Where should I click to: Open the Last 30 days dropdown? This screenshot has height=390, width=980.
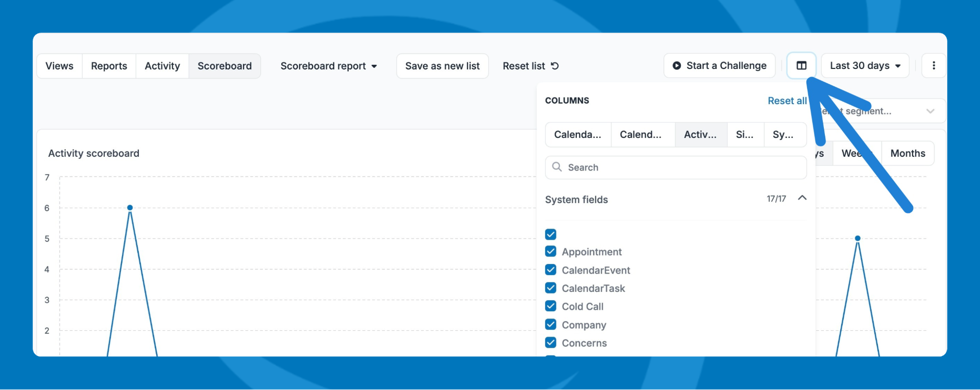pos(865,66)
